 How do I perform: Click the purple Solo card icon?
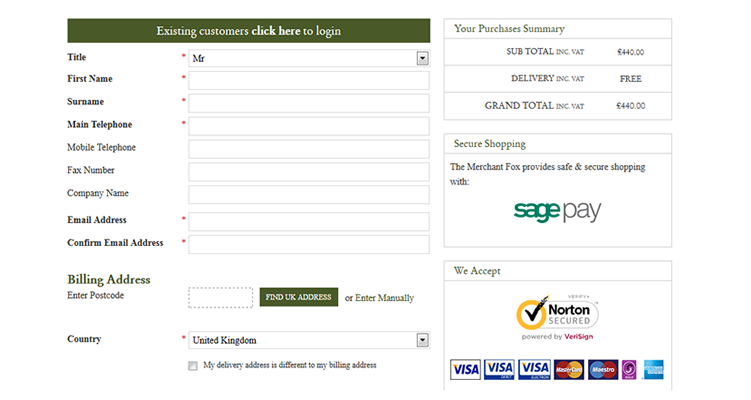[x=629, y=369]
